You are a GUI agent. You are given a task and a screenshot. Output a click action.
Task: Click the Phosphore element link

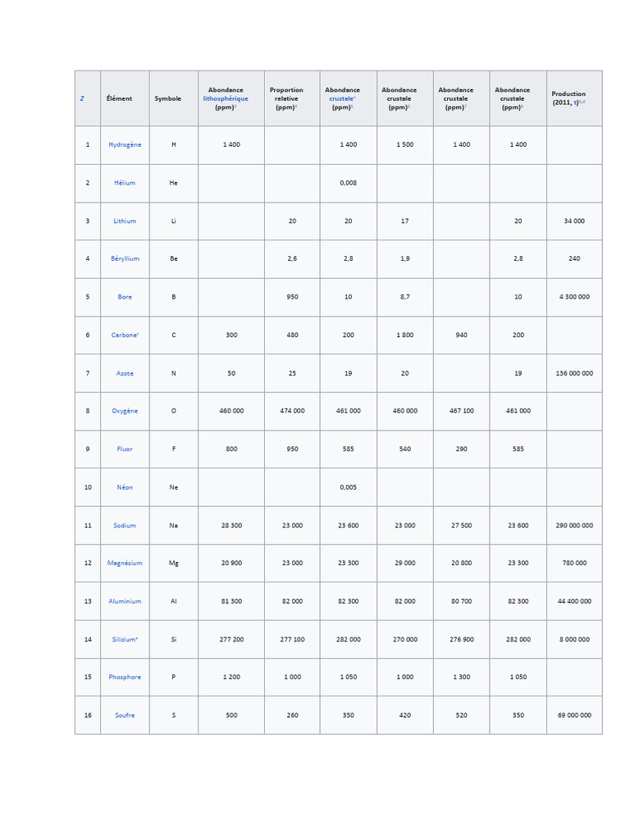click(125, 677)
